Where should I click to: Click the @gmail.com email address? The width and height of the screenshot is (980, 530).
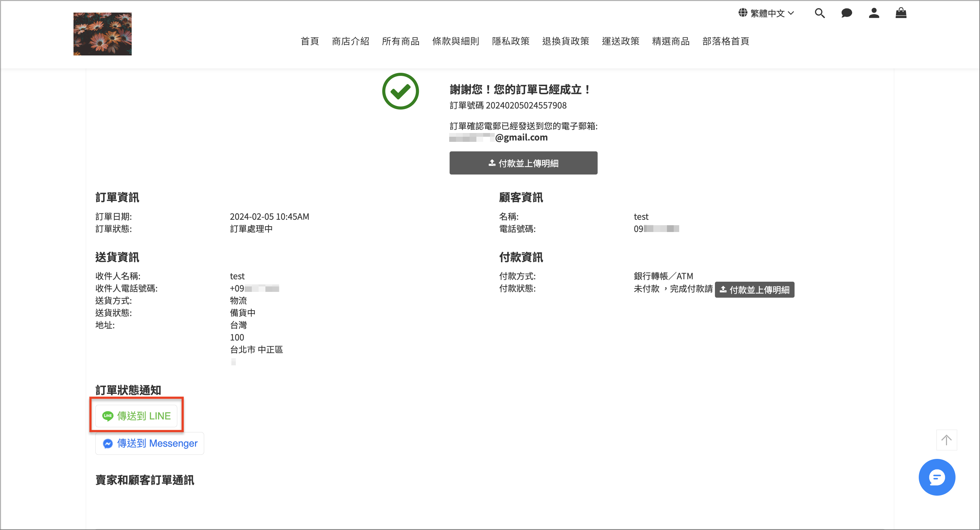[x=499, y=137]
